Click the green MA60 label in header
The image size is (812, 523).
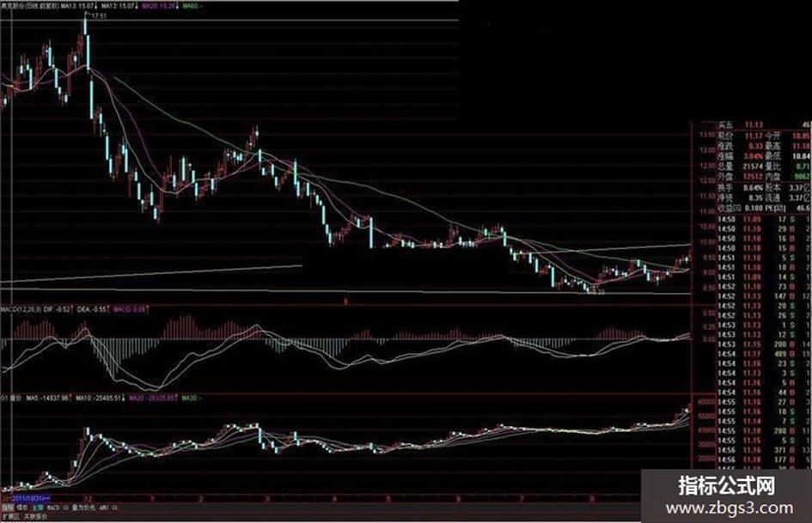point(192,6)
